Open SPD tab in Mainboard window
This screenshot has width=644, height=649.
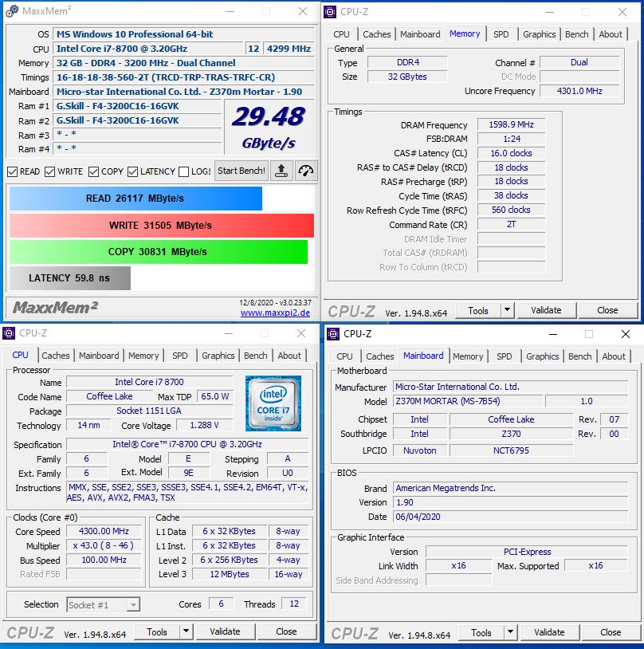pos(504,356)
